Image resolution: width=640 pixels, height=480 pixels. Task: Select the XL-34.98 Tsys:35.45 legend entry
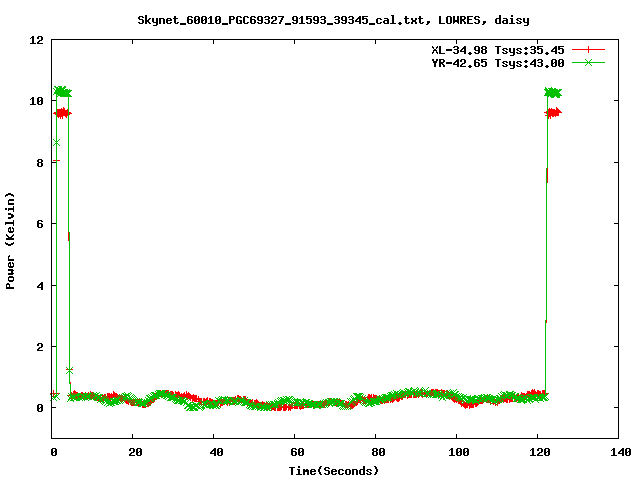tap(498, 50)
